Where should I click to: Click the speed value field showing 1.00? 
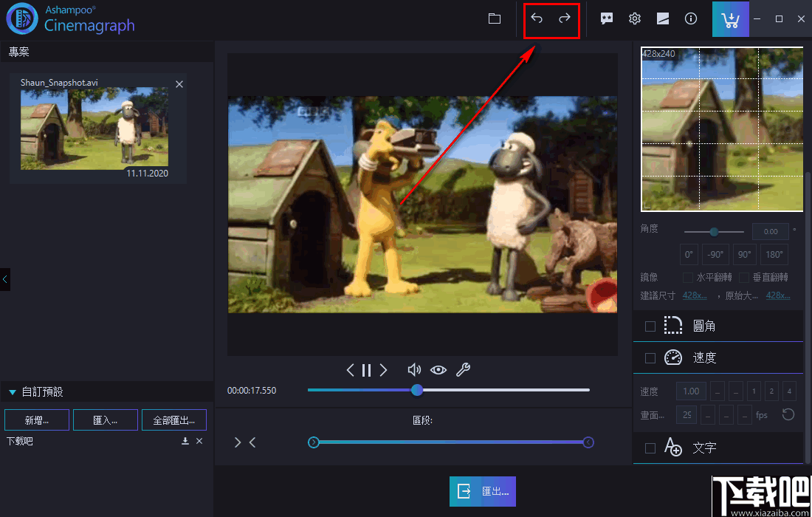(691, 391)
